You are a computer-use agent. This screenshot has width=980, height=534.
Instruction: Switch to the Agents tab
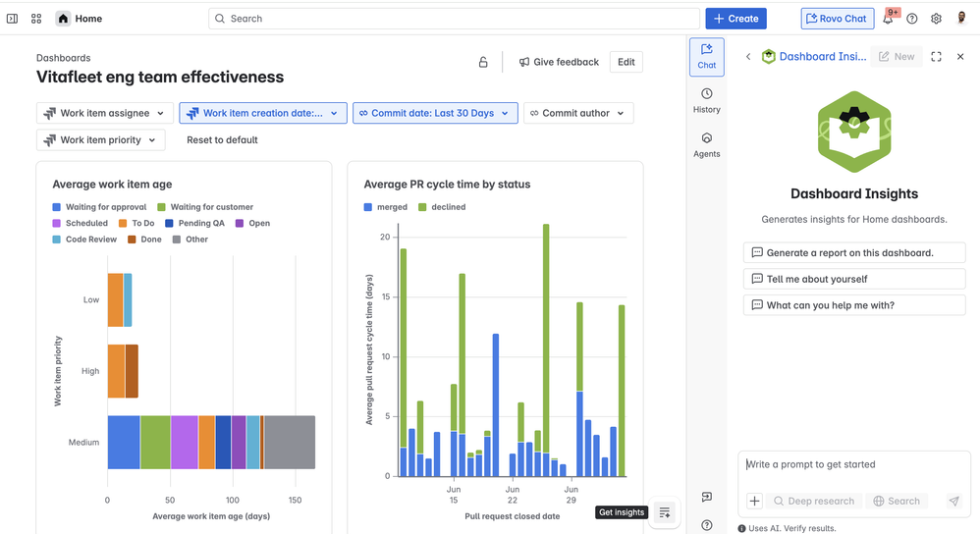(x=706, y=144)
